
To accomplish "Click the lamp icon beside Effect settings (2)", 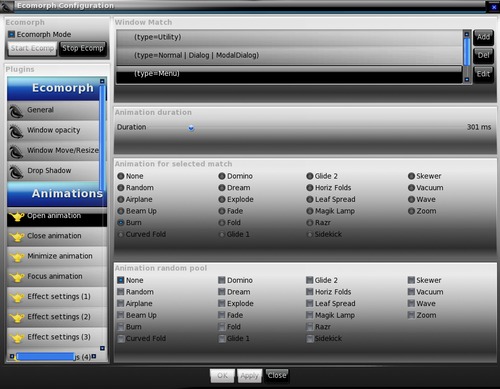I will pos(17,318).
